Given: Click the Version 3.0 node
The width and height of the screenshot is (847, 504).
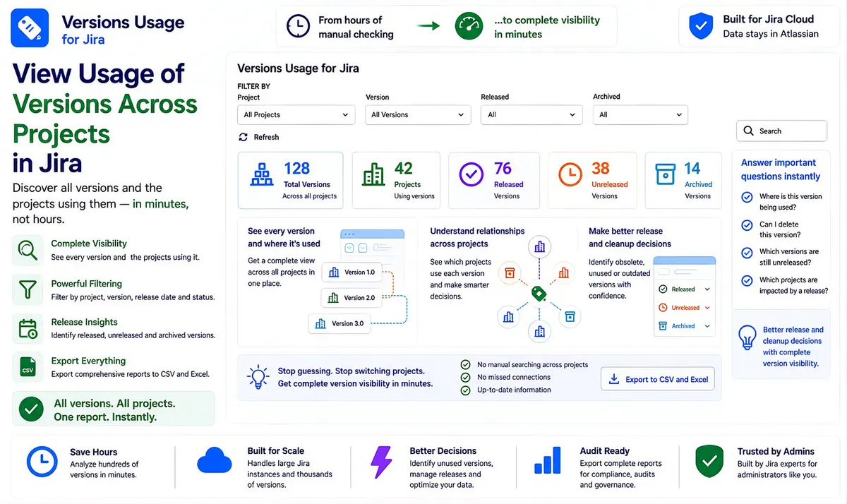Looking at the screenshot, I should pyautogui.click(x=340, y=323).
